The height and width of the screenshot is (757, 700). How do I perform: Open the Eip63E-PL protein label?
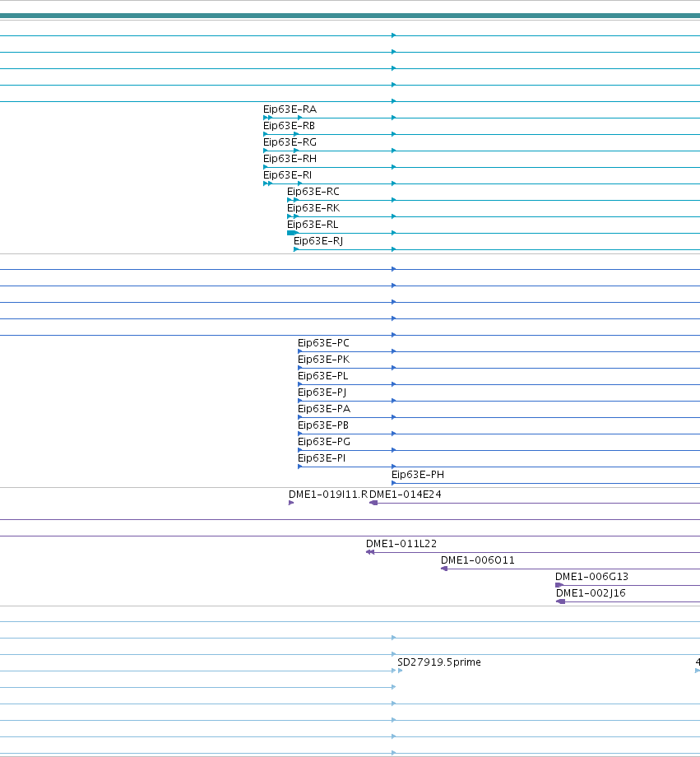pos(322,376)
